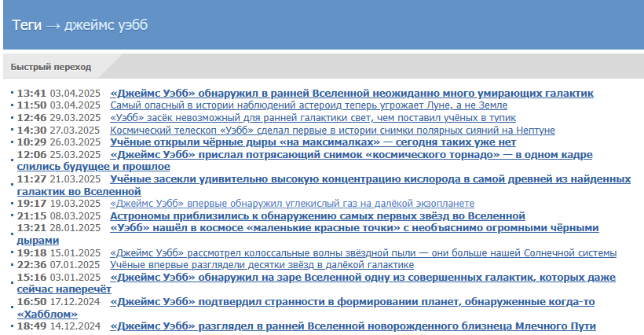This screenshot has height=335, width=644.
Task: Click timestamp 13:21 28.01.2025
Action: tap(58, 228)
